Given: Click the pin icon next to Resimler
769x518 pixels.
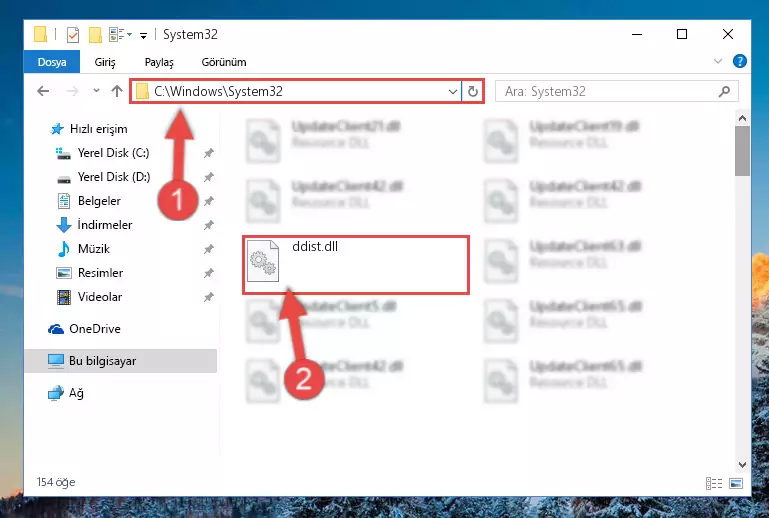Looking at the screenshot, I should tap(209, 273).
